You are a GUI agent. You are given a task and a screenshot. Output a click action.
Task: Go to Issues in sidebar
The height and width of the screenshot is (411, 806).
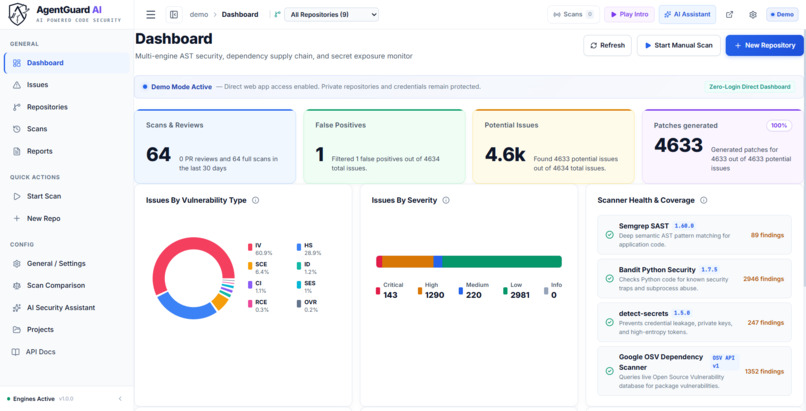coord(67,85)
